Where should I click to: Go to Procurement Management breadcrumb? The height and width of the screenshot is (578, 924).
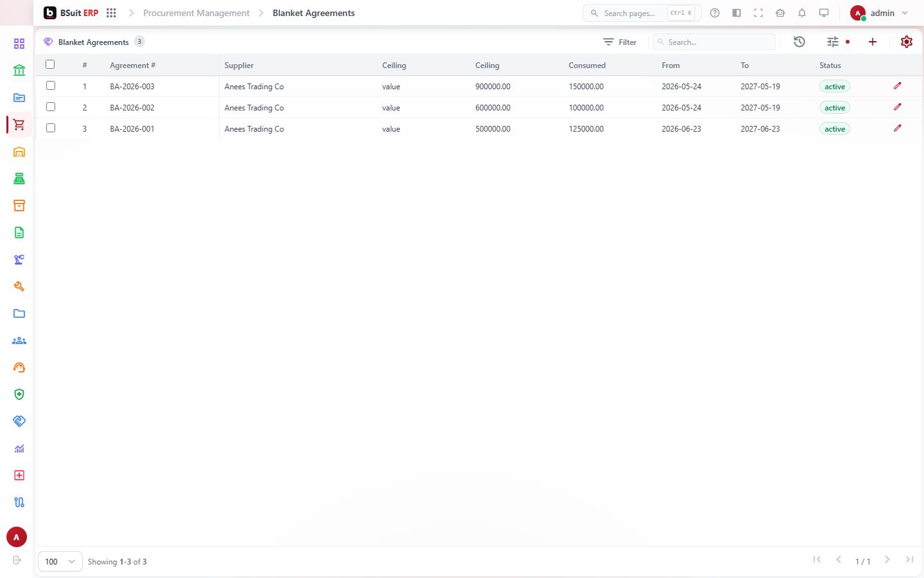(196, 13)
